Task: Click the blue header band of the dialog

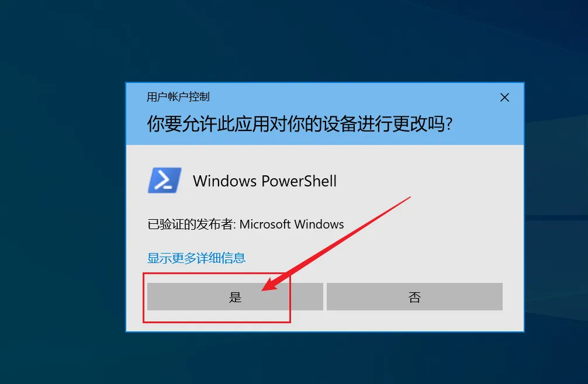Action: 325,114
